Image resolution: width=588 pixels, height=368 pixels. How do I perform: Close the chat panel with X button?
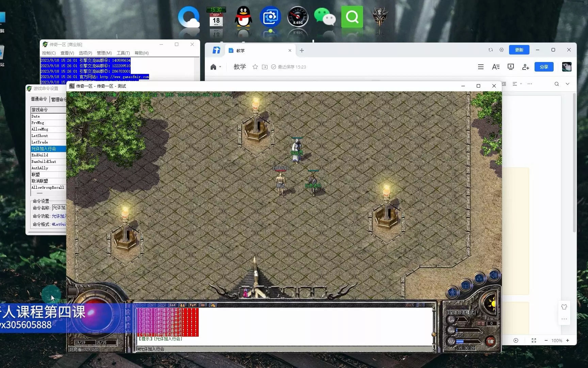pyautogui.click(x=421, y=305)
